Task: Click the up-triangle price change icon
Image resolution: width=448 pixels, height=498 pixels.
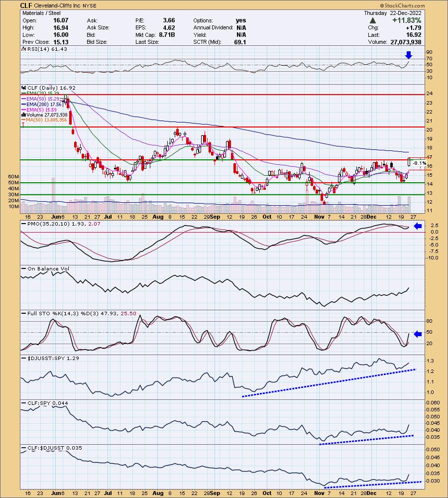Action: [373, 20]
